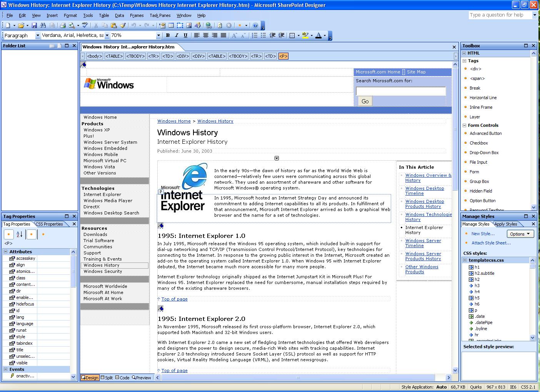Click the Insert Hyperlink globe icon

click(x=209, y=25)
